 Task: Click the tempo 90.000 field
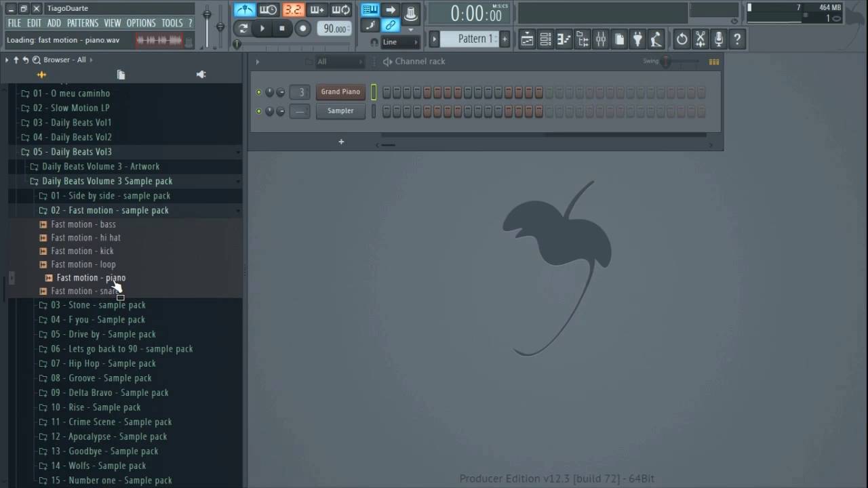[334, 28]
